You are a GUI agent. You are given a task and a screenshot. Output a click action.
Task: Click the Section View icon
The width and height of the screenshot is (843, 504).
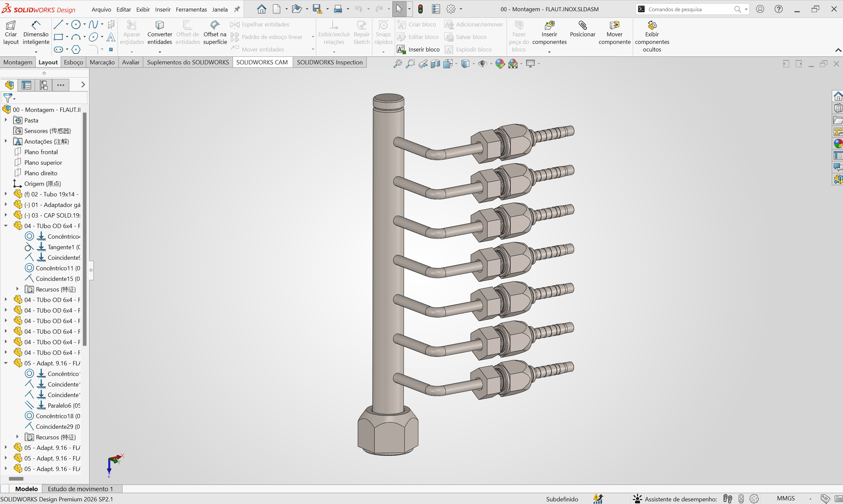click(x=435, y=63)
